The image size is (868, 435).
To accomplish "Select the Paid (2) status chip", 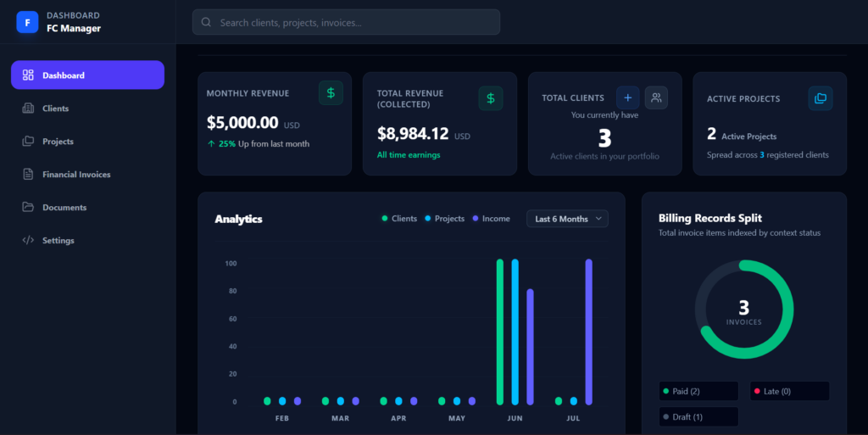I will point(698,391).
